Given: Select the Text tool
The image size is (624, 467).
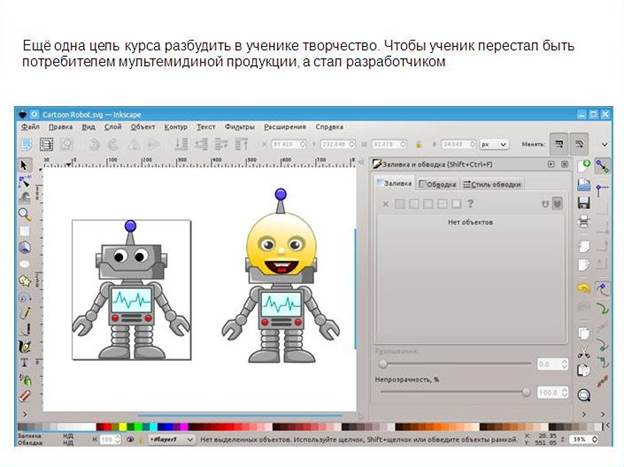Looking at the screenshot, I should (x=24, y=363).
